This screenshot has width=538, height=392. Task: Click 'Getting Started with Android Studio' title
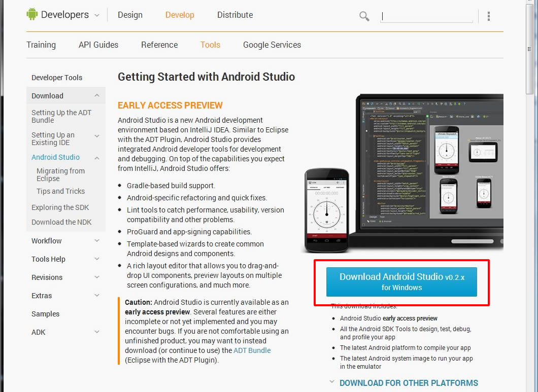point(206,77)
